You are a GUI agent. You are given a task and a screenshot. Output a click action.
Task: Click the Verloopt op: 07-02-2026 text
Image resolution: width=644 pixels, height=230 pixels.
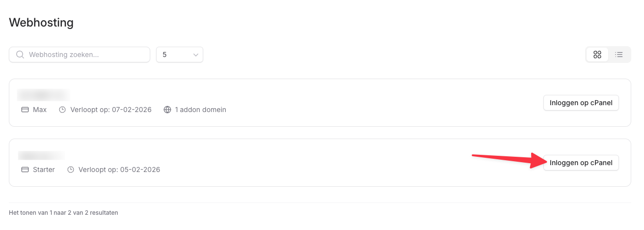[110, 110]
